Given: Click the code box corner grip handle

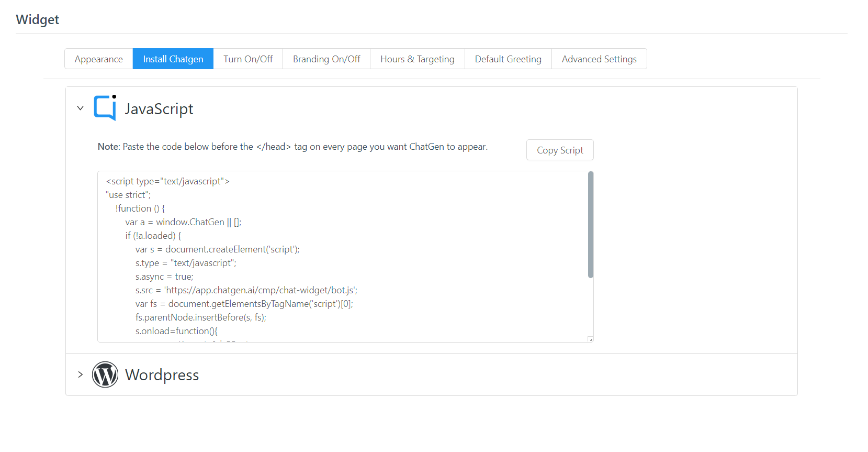Looking at the screenshot, I should [590, 339].
